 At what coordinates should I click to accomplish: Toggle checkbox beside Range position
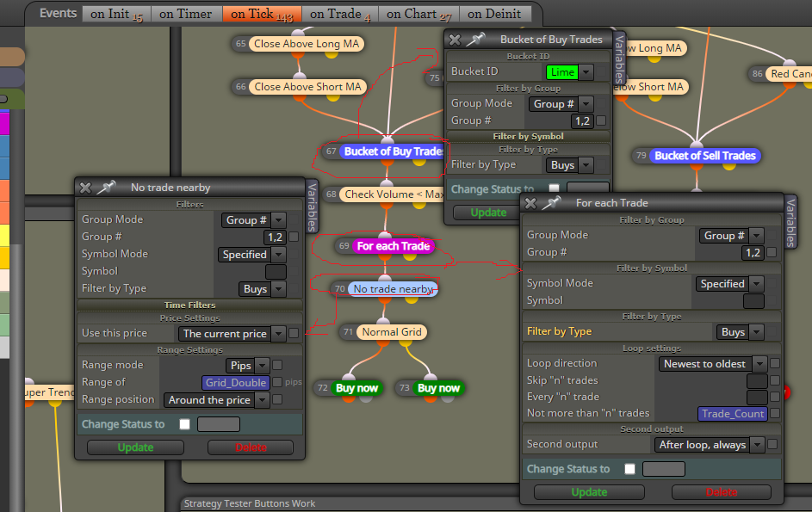277,399
